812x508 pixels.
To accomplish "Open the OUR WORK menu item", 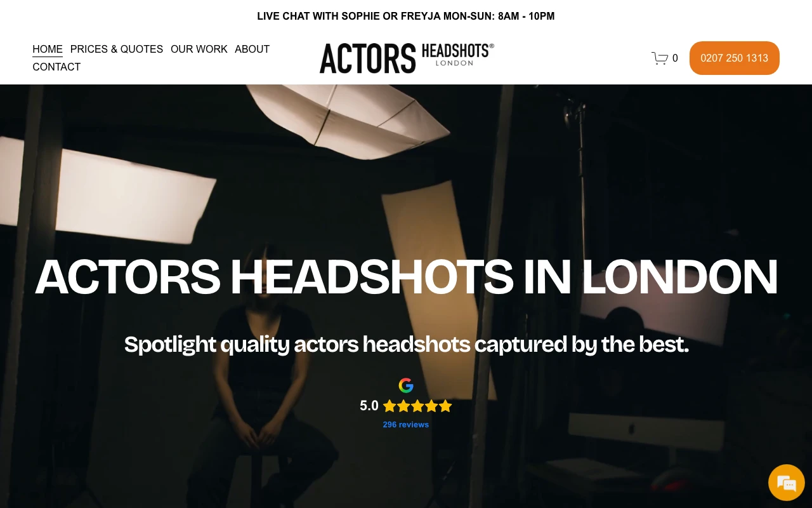I will pos(199,49).
